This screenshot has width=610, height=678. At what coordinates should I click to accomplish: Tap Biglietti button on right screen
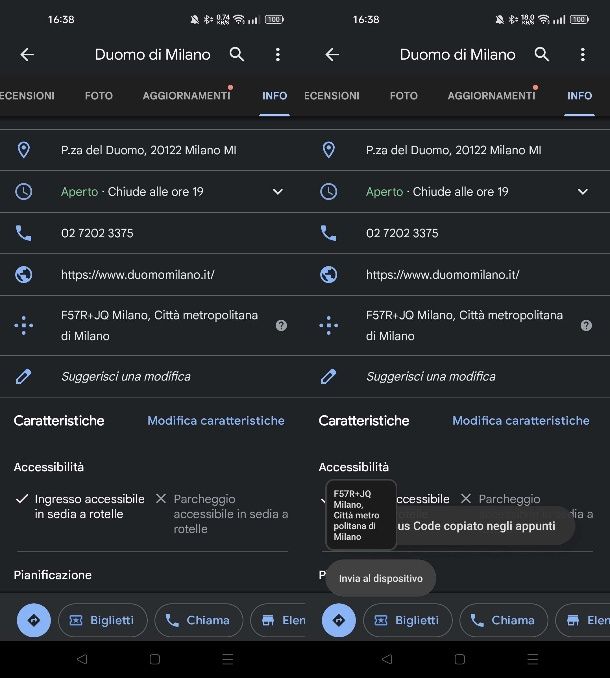[x=408, y=620]
